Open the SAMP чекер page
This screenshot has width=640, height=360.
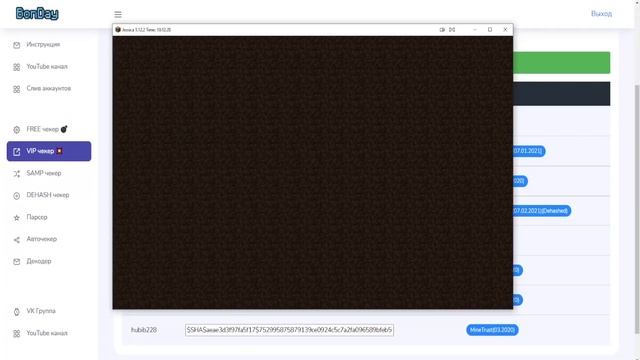pyautogui.click(x=44, y=173)
